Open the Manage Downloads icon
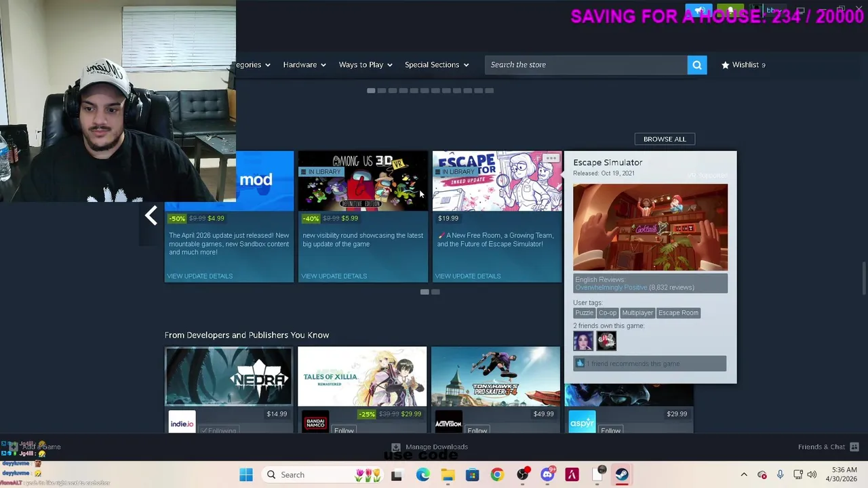The image size is (868, 488). [396, 447]
